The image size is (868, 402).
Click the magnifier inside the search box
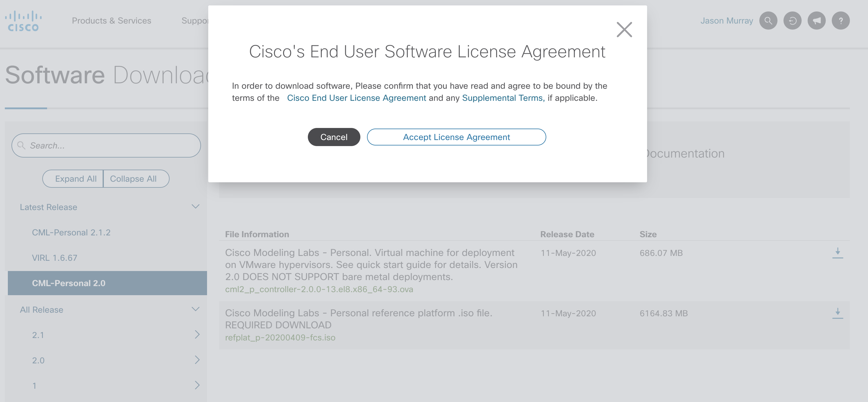point(21,145)
